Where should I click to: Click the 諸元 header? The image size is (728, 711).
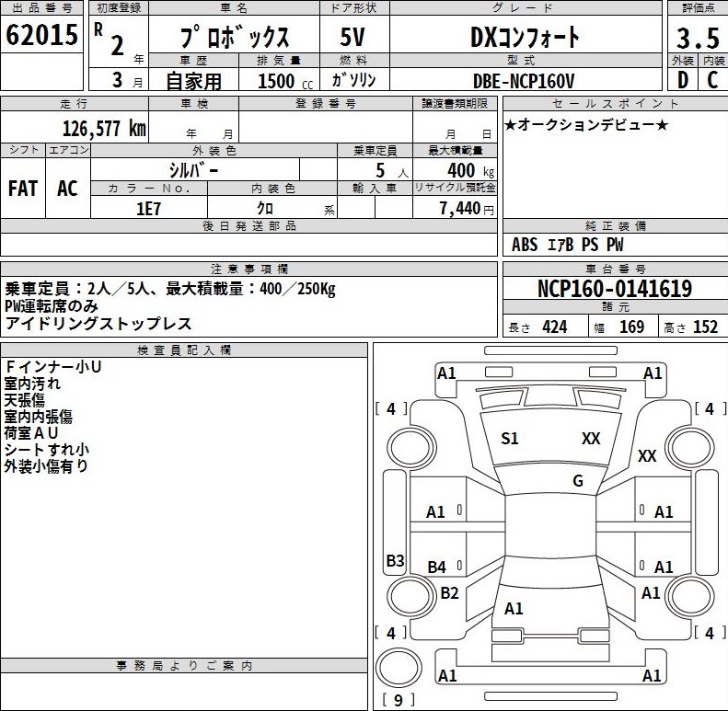coord(615,307)
